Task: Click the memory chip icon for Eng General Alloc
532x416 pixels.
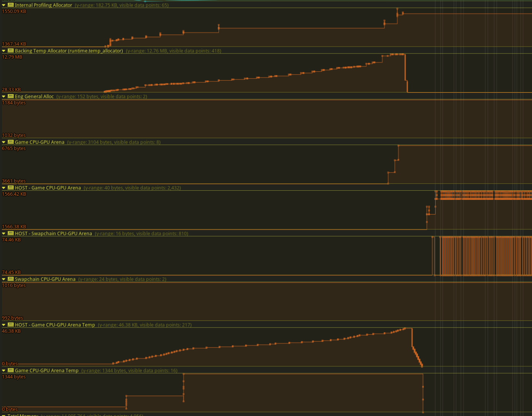Action: tap(10, 96)
